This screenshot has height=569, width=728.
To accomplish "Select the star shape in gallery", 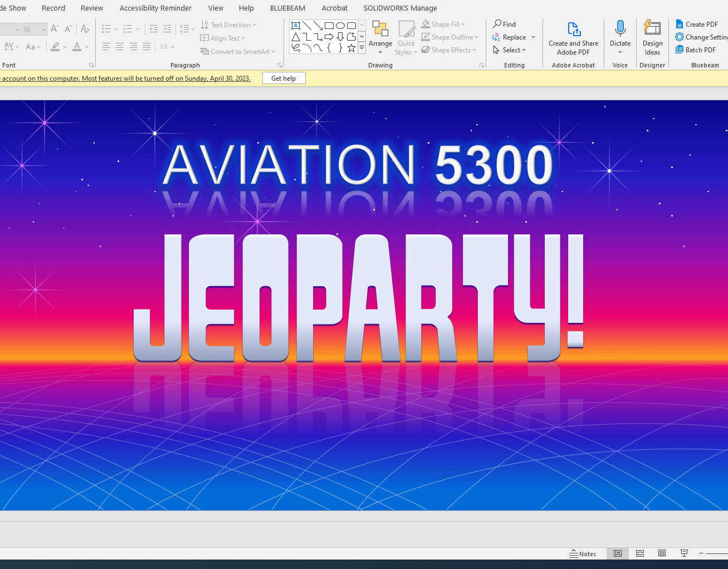I will pos(351,48).
